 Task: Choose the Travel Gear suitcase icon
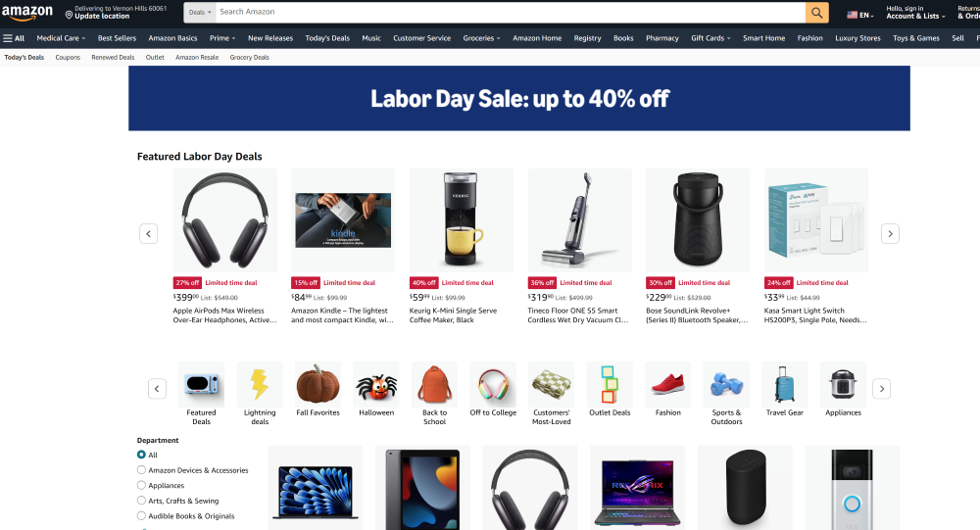click(784, 384)
